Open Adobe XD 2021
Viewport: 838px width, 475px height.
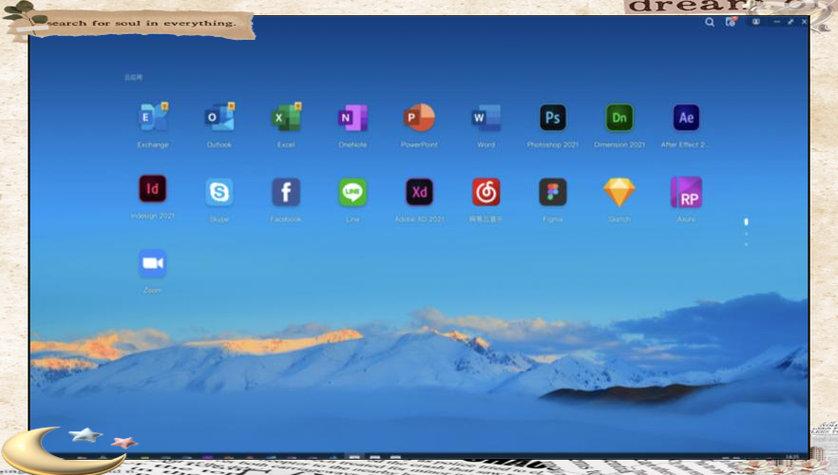pyautogui.click(x=420, y=192)
